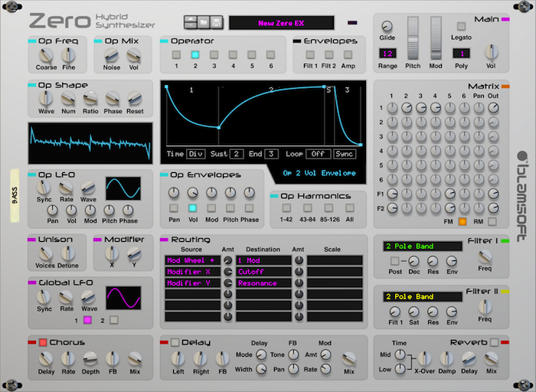The width and height of the screenshot is (536, 392).
Task: Click the Op LFO Rate knob
Action: tap(66, 188)
